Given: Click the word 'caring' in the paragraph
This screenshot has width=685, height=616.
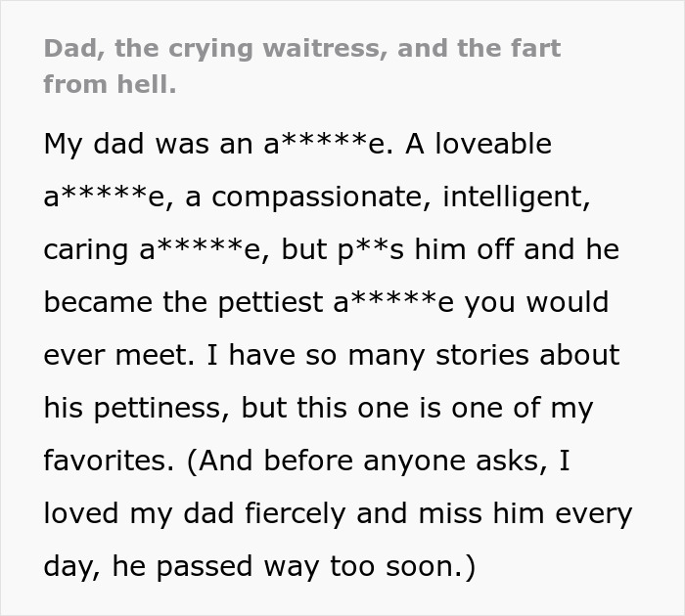Looking at the screenshot, I should 86,250.
